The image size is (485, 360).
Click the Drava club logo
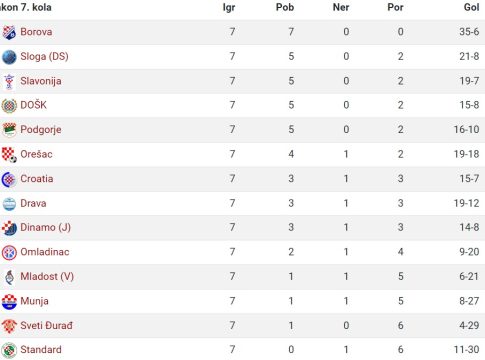pyautogui.click(x=9, y=204)
